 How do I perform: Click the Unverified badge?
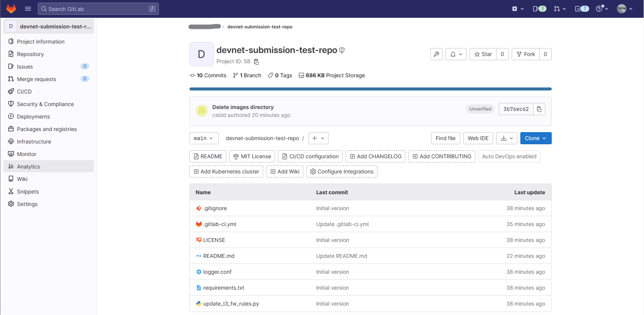480,109
